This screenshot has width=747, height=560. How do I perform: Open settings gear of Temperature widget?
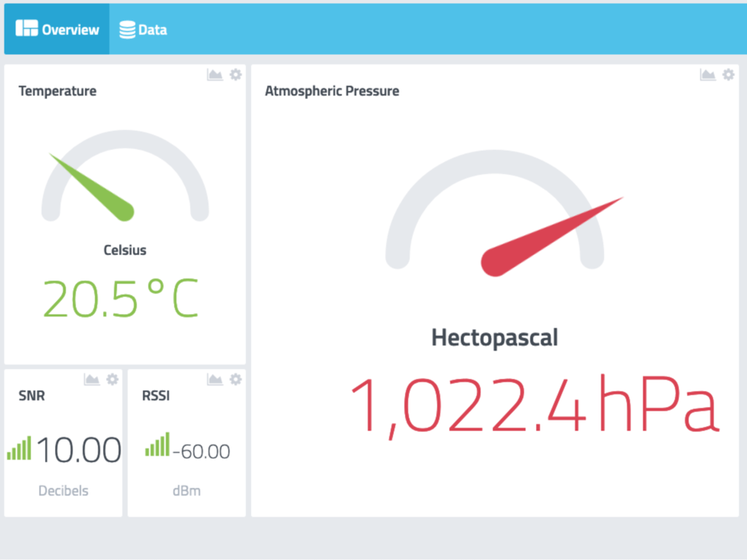[236, 75]
